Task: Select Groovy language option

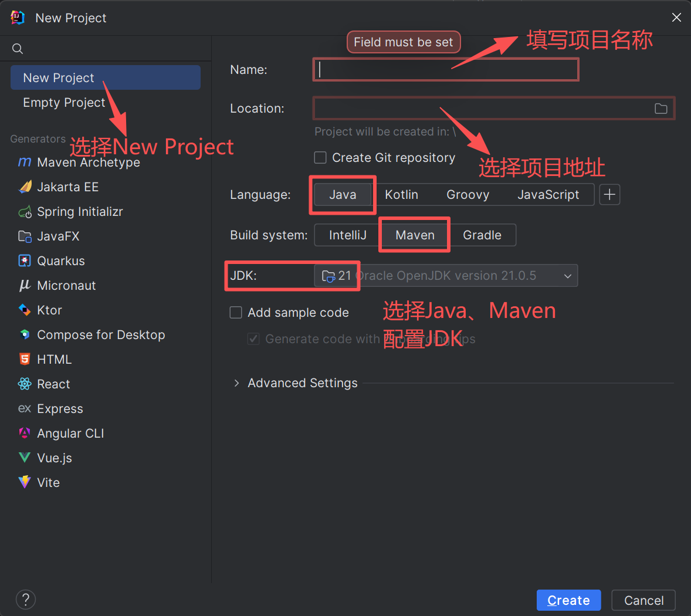Action: (x=468, y=195)
